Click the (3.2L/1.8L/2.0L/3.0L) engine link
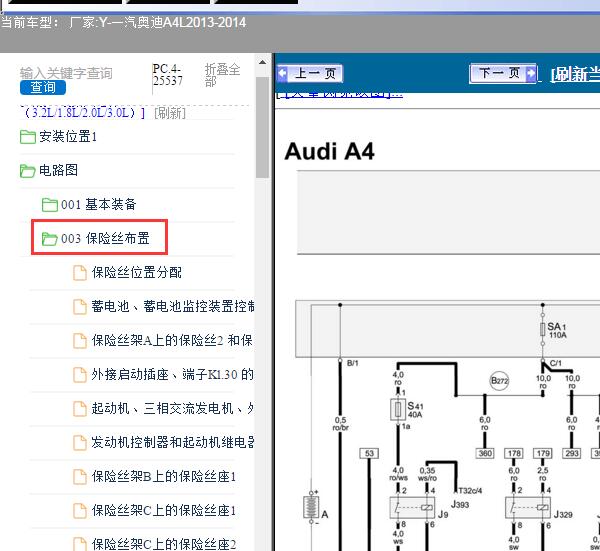The width and height of the screenshot is (600, 551). coord(83,112)
